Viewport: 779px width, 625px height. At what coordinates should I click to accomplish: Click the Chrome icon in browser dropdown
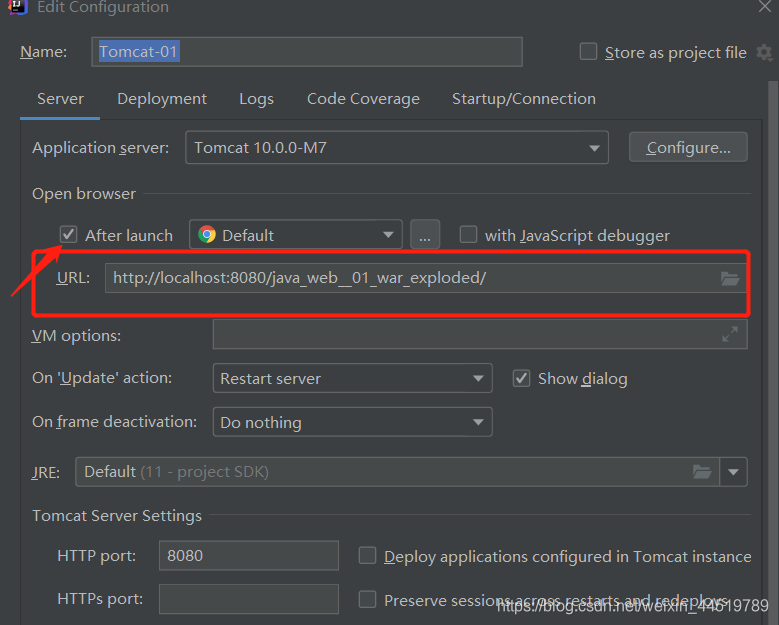(207, 234)
